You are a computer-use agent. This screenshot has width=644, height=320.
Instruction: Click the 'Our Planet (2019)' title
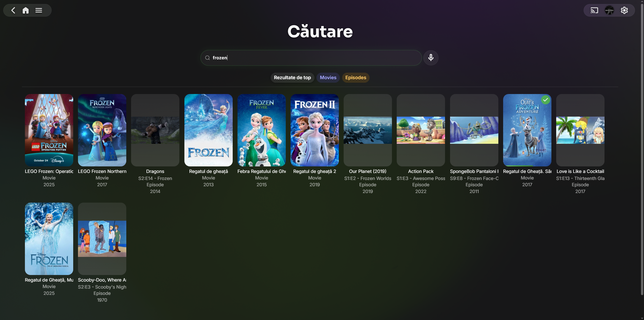click(368, 171)
